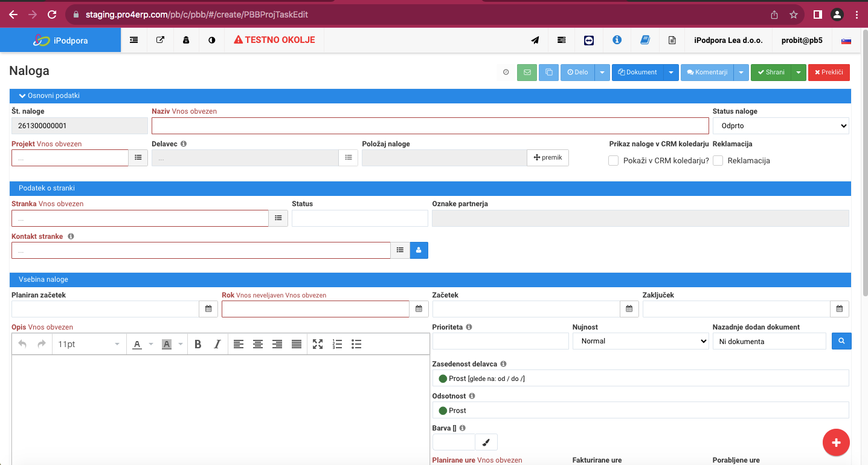Open background highlight color picker arrow
The width and height of the screenshot is (868, 465).
coord(180,344)
